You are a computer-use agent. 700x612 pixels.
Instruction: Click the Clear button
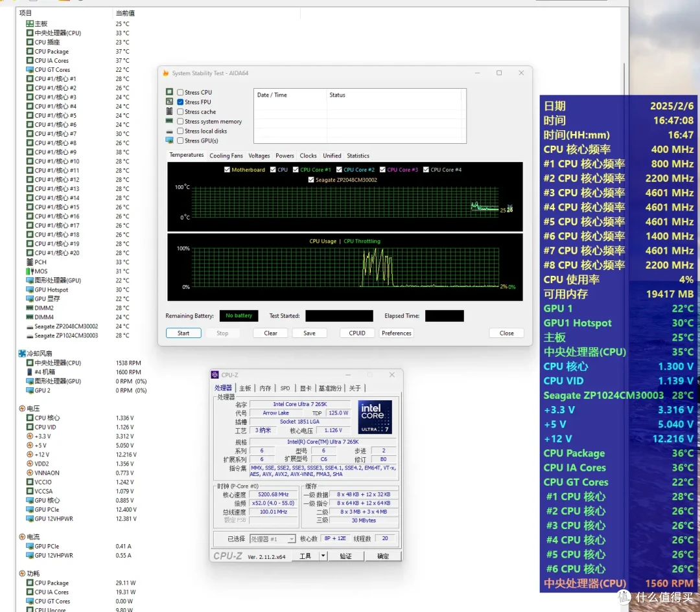click(x=270, y=334)
